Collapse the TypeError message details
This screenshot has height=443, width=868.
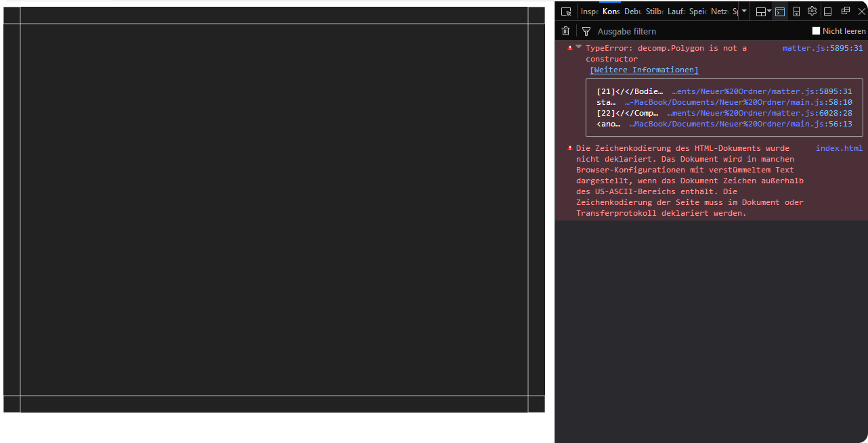(x=578, y=47)
